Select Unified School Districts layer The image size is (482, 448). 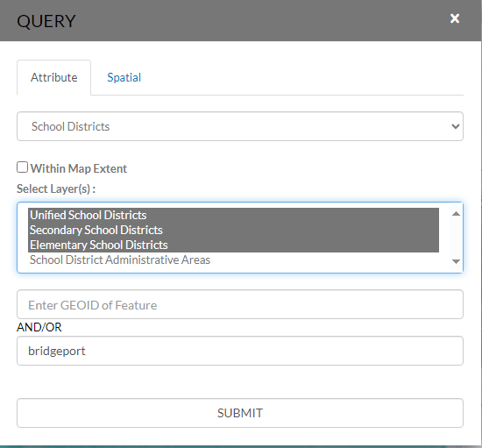pyautogui.click(x=233, y=216)
